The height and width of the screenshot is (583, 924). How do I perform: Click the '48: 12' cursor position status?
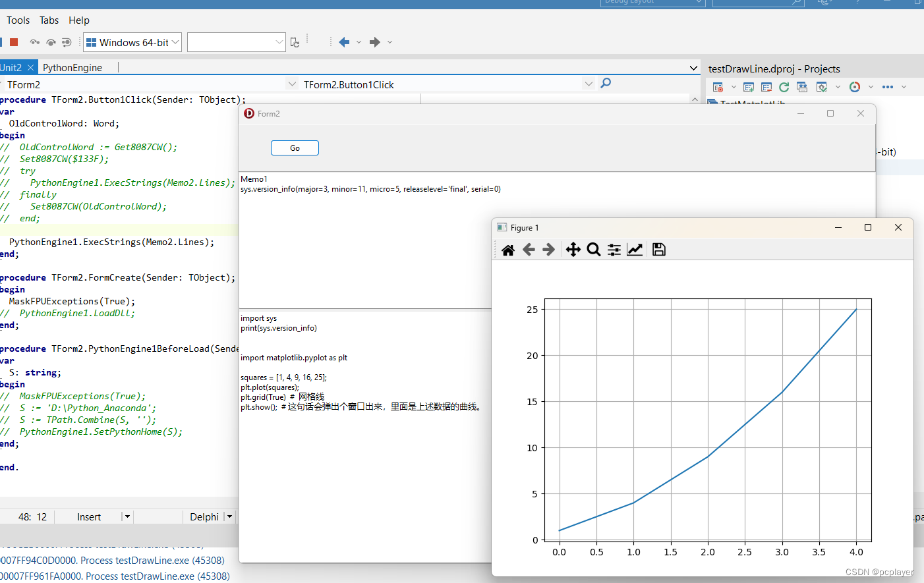tap(32, 517)
